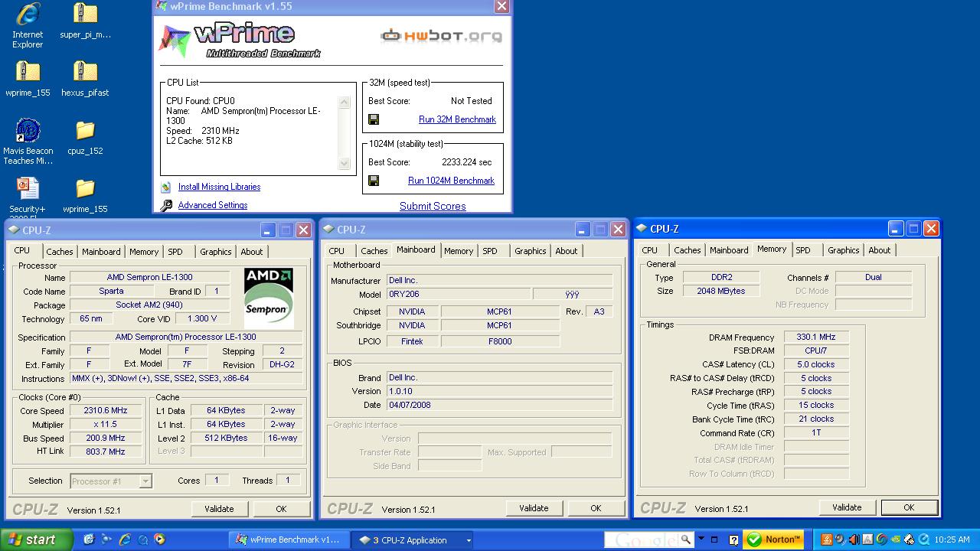Click the Start button

point(37,540)
